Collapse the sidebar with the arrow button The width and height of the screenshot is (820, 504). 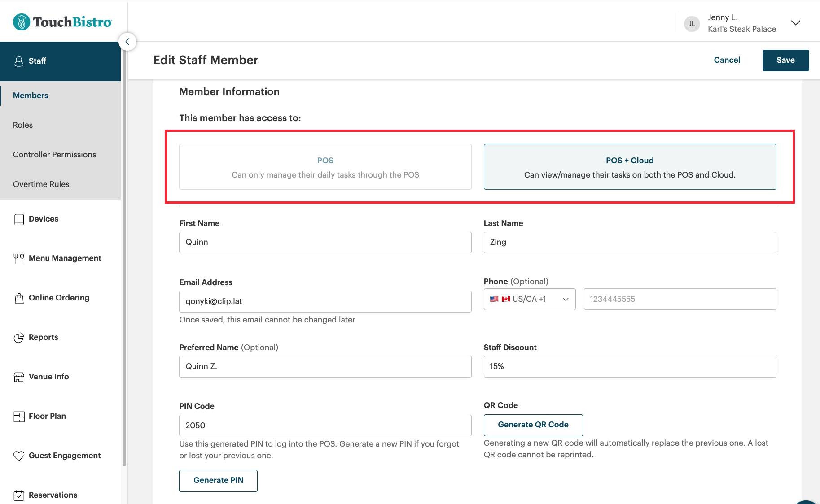[127, 42]
